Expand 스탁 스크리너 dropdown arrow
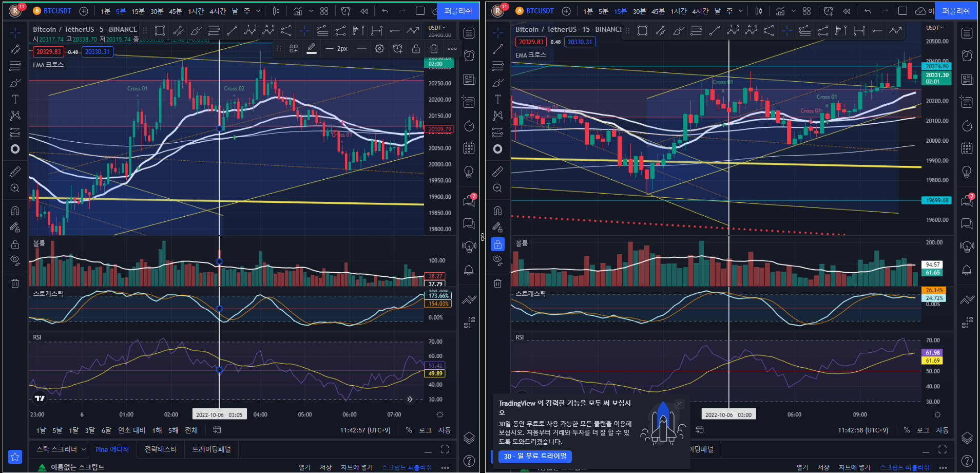Viewport: 980px width, 473px height. pos(84,449)
